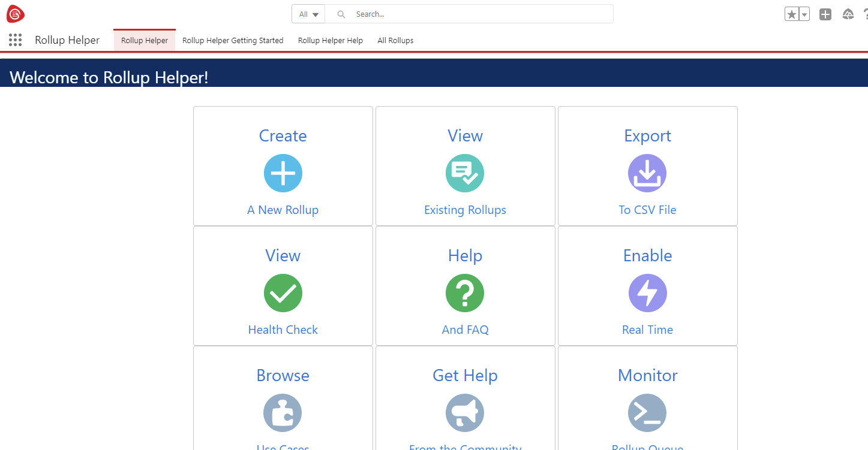Click the red Salesforce org logo

click(x=16, y=13)
